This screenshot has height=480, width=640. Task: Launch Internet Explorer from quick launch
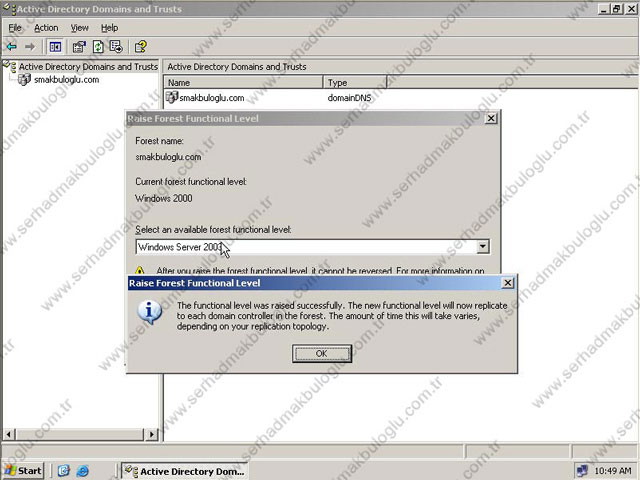(82, 471)
